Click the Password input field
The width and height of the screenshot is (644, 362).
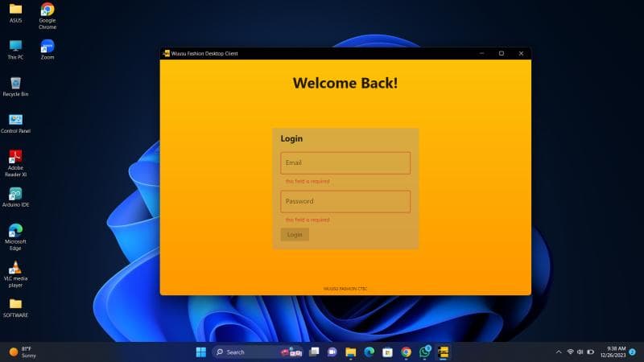[x=345, y=201]
